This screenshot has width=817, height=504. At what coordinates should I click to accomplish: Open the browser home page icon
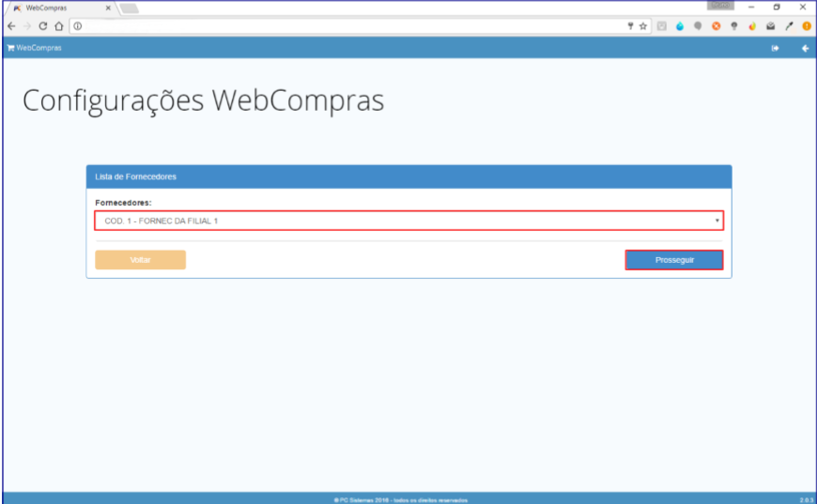click(59, 26)
